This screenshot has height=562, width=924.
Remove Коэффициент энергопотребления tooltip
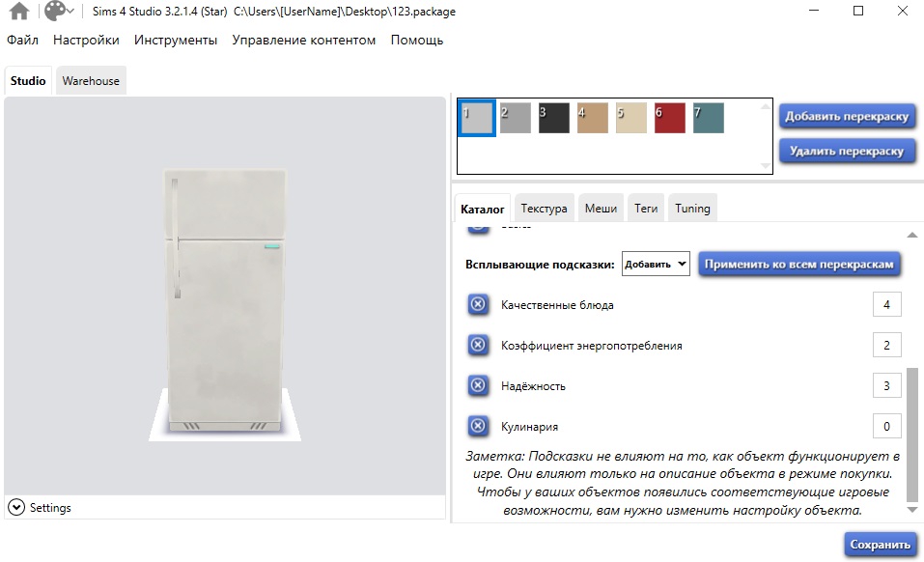[x=478, y=345]
